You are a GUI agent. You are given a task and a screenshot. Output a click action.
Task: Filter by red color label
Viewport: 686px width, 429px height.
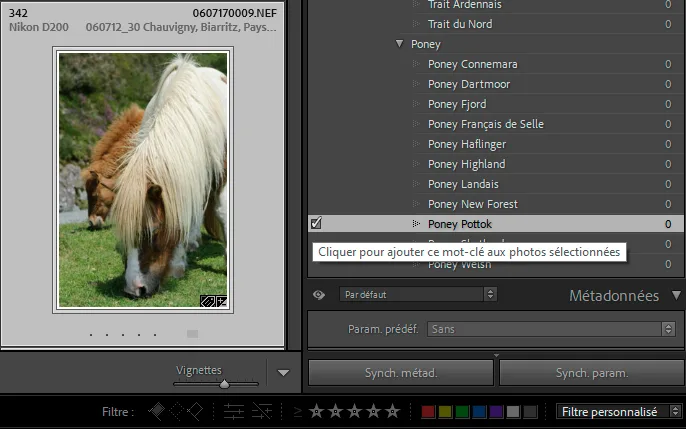(x=428, y=411)
